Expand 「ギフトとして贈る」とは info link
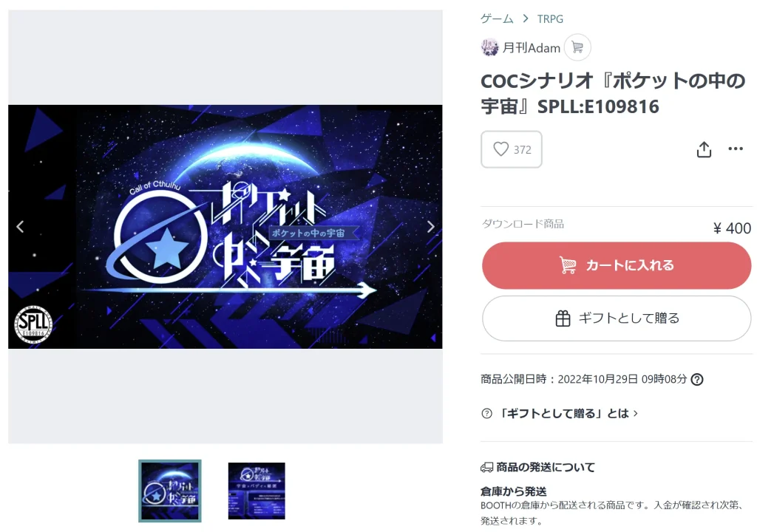The width and height of the screenshot is (757, 532). 568,414
